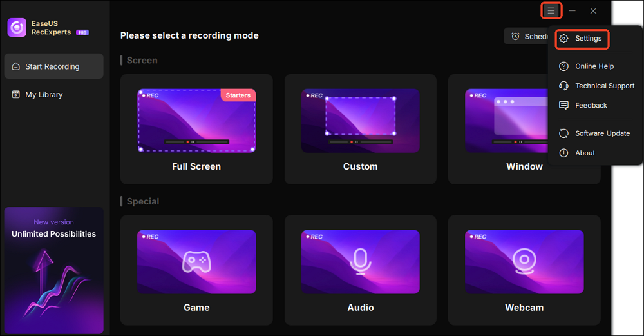Switch to My Library tab

point(54,95)
